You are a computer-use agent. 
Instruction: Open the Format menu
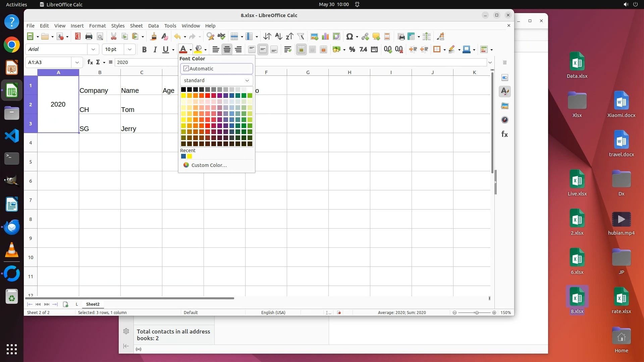pos(97,25)
